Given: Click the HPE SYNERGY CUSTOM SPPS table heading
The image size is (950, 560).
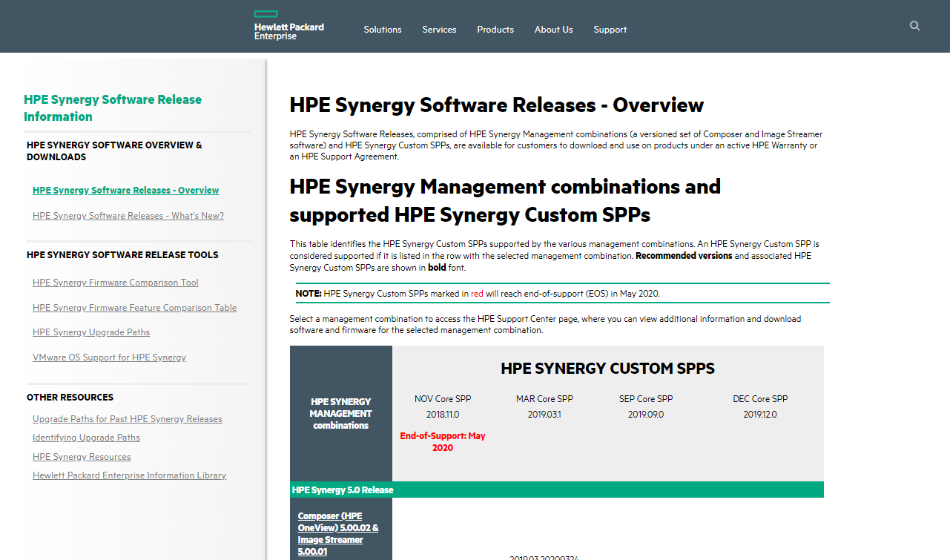Looking at the screenshot, I should pos(608,369).
